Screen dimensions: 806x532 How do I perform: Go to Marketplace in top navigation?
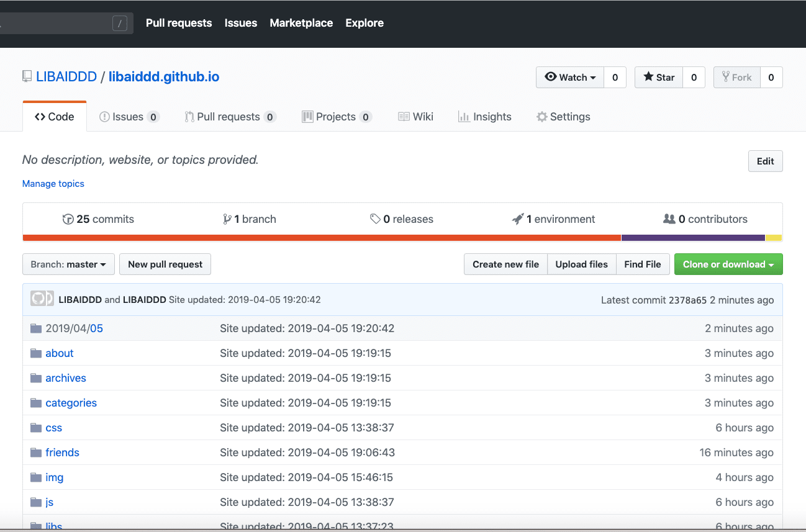(301, 23)
